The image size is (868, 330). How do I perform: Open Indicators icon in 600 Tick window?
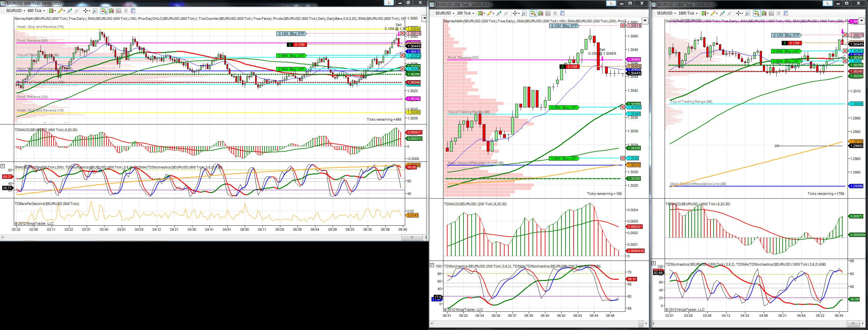[x=119, y=11]
